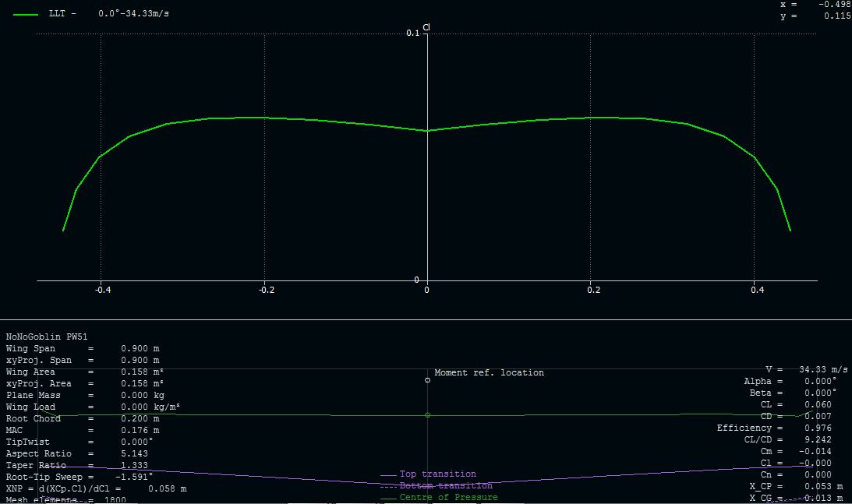Select the LLT 0.0°-34.33m/s legend label
This screenshot has width=852, height=504.
(108, 14)
